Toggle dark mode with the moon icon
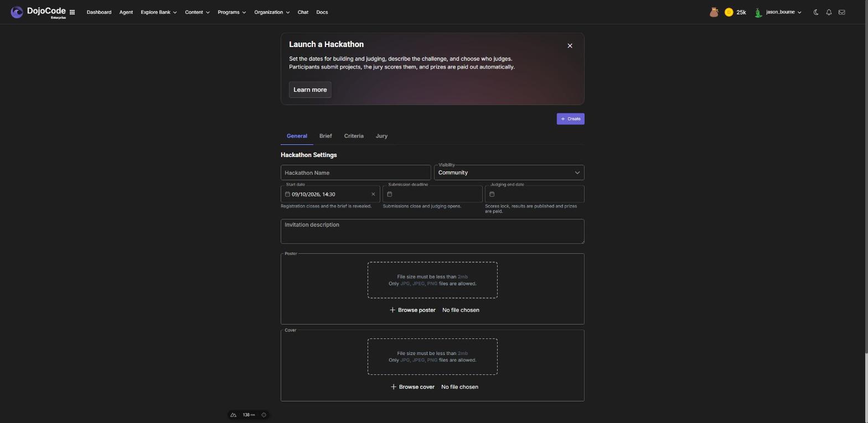The height and width of the screenshot is (423, 868). point(816,12)
